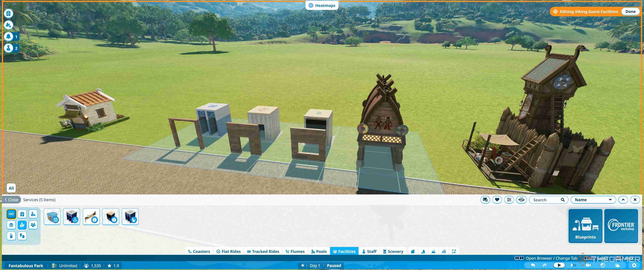Open the staff alerts icon showing 2
The height and width of the screenshot is (270, 644).
tap(8, 48)
